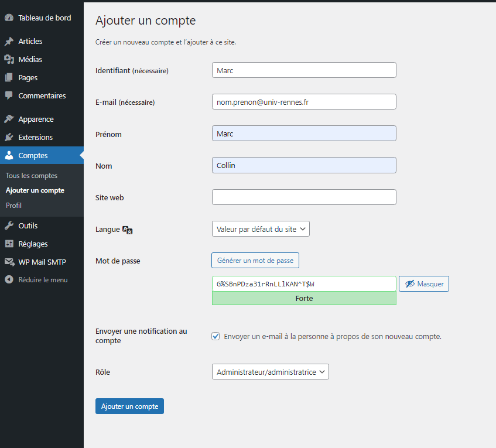This screenshot has width=496, height=448.
Task: Click the Commentaires speech bubble icon
Action: pyautogui.click(x=9, y=96)
